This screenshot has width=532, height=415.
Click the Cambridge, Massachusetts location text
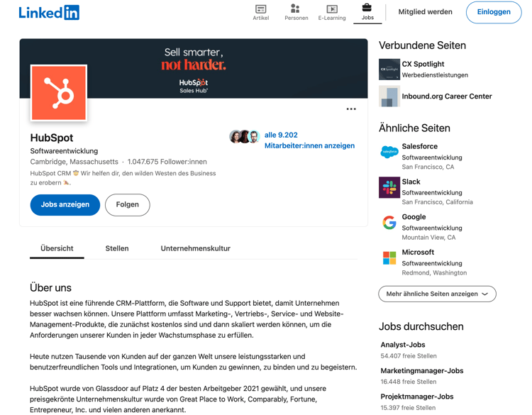74,162
